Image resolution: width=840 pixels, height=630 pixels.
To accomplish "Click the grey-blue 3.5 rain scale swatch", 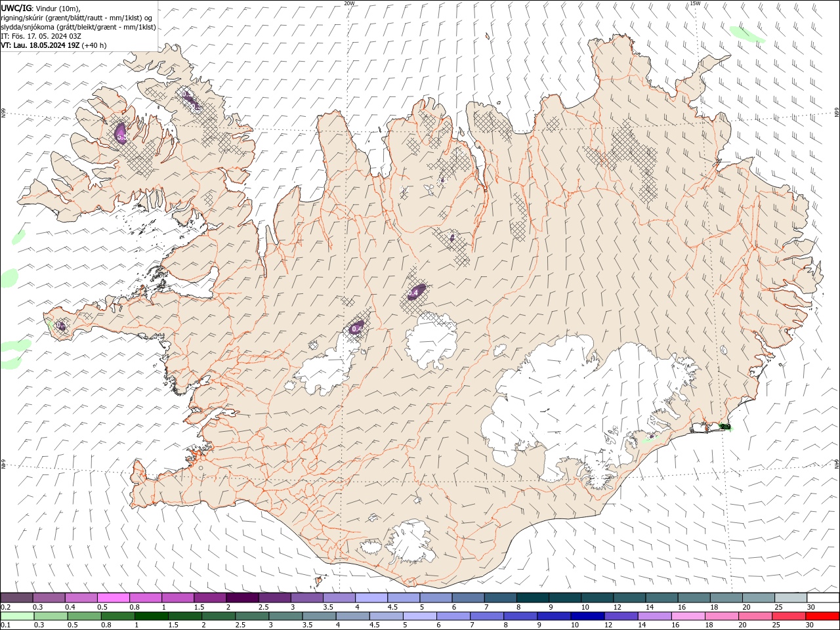I will 319,616.
